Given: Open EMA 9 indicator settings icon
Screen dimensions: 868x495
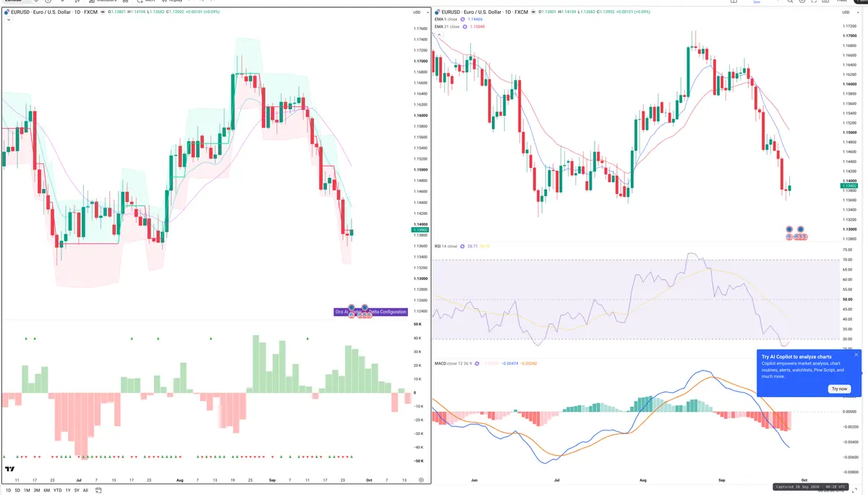Looking at the screenshot, I should click(x=463, y=20).
